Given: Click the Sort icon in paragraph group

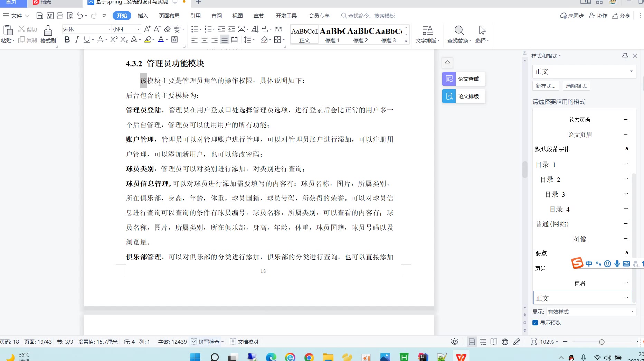Looking at the screenshot, I should 255,29.
